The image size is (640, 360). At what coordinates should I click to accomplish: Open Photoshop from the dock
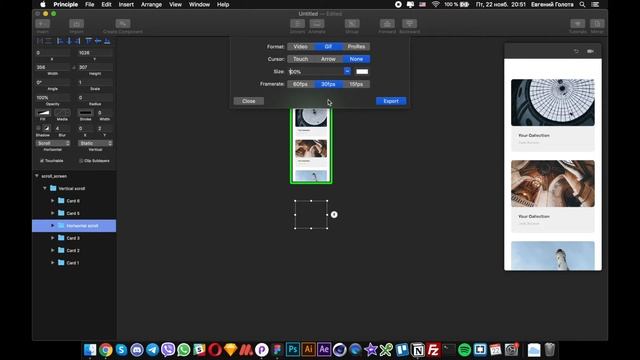[x=293, y=350]
